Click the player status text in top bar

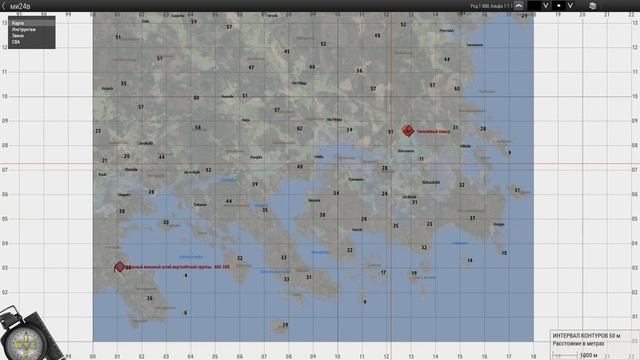tap(491, 6)
